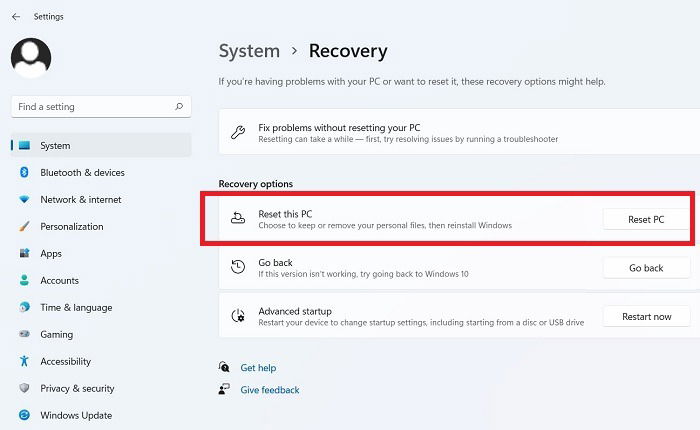Click the back arrow icon

16,17
